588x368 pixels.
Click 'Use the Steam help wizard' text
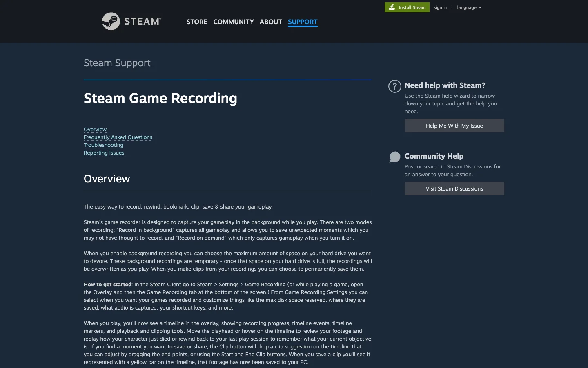tap(451, 103)
